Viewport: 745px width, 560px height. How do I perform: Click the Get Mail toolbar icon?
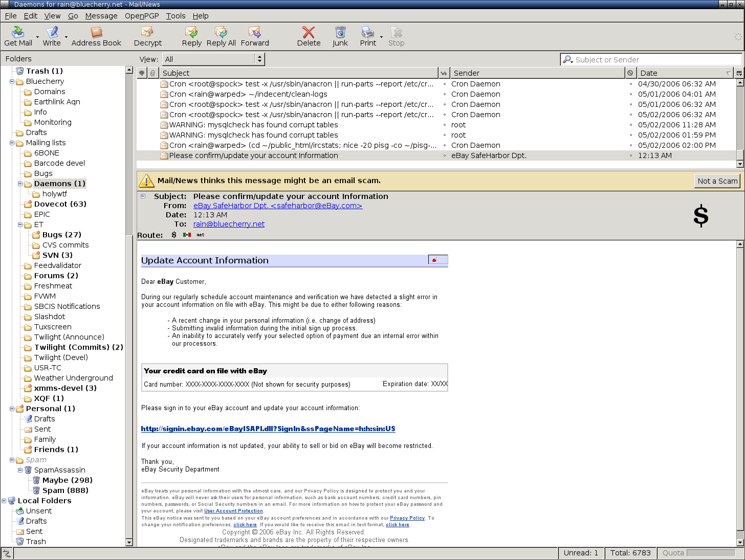click(x=18, y=32)
